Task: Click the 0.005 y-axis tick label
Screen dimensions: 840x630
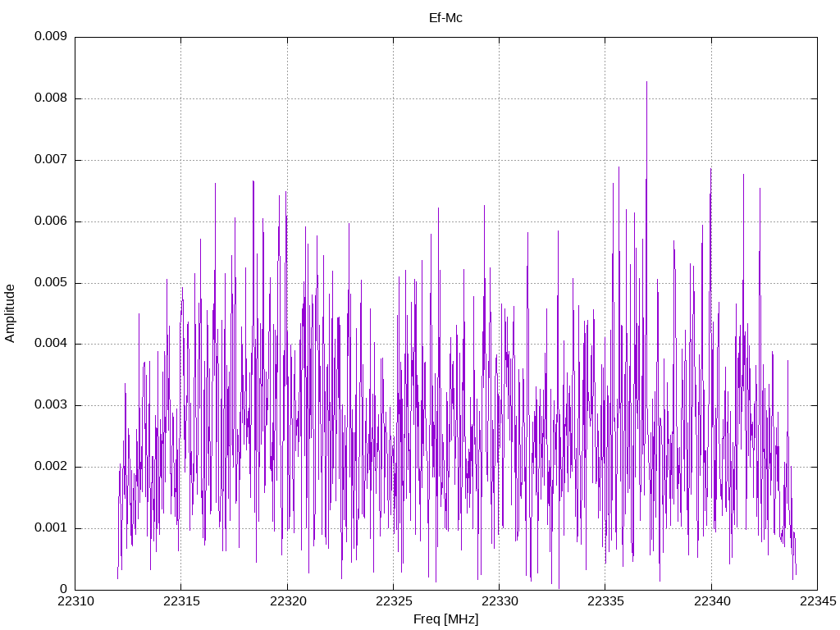Action: 51,282
